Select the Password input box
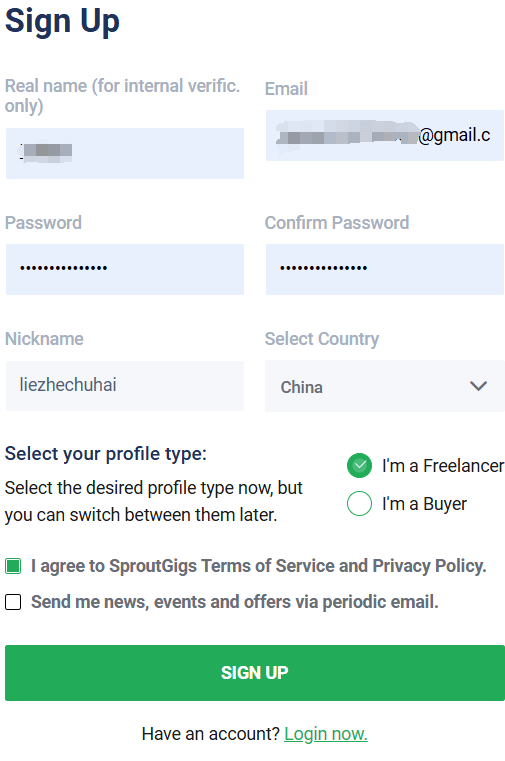 pos(125,269)
